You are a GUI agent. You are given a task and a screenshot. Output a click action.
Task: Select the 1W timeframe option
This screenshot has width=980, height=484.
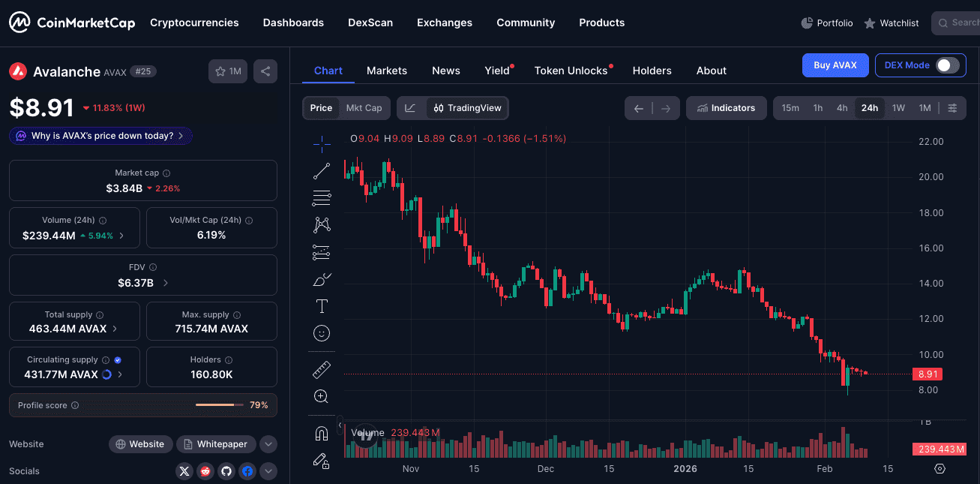[x=898, y=108]
